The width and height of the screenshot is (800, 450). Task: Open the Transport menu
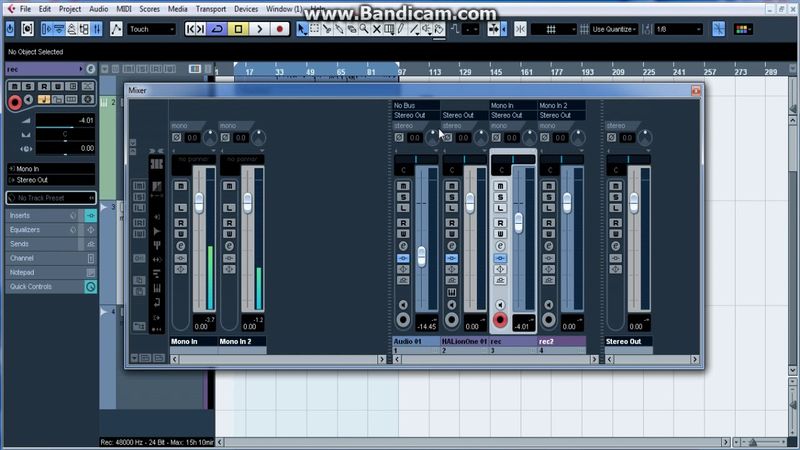pyautogui.click(x=211, y=9)
